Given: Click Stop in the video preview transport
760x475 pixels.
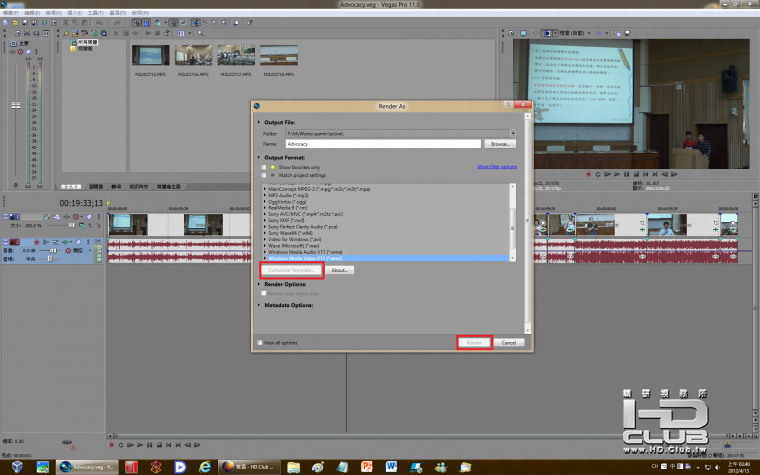Looking at the screenshot, I should click(x=636, y=174).
